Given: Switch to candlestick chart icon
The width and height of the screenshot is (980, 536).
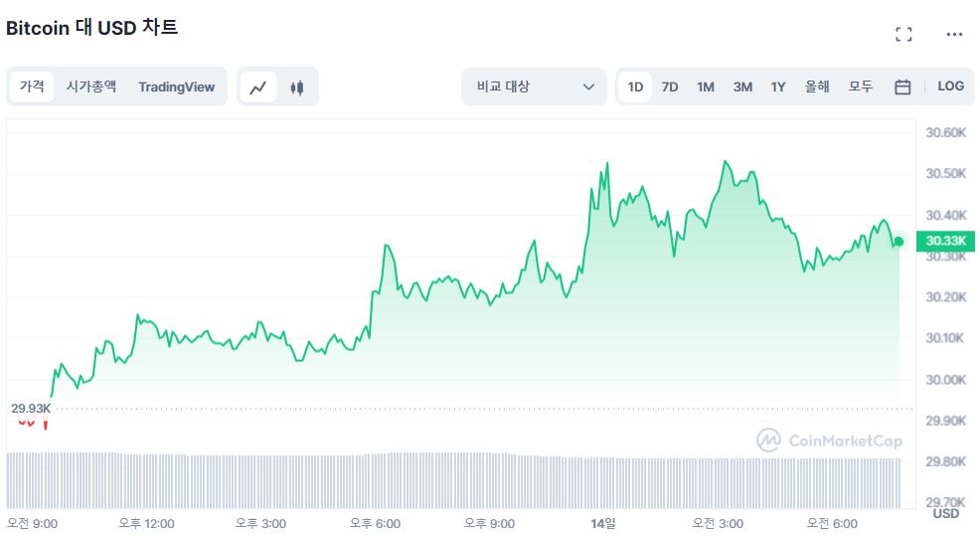Looking at the screenshot, I should [x=297, y=87].
